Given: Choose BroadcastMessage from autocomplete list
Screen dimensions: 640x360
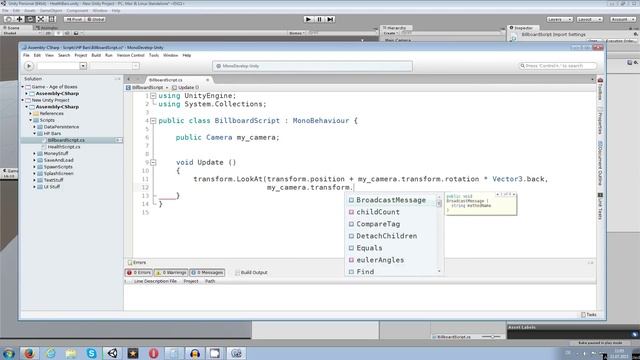Looking at the screenshot, I should 391,200.
